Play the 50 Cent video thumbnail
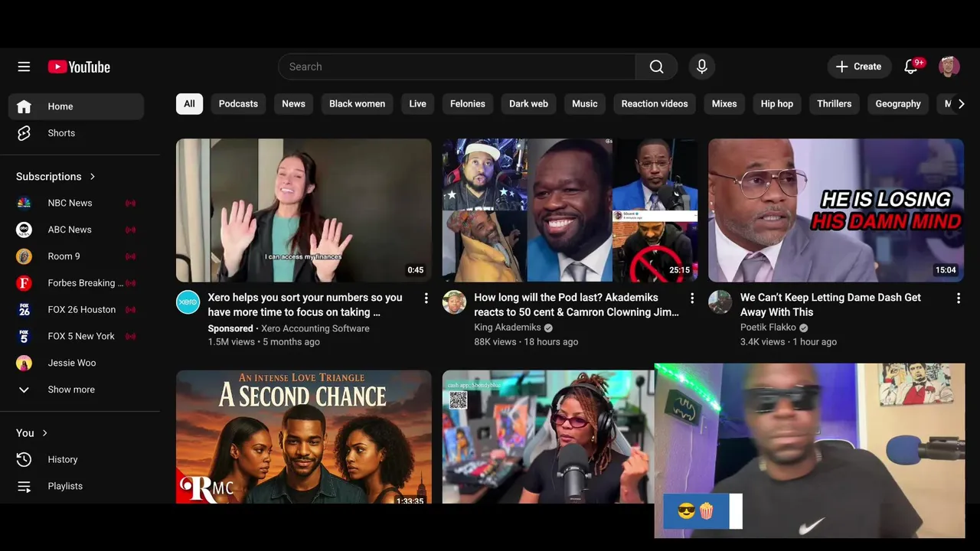The height and width of the screenshot is (551, 980). 570,210
